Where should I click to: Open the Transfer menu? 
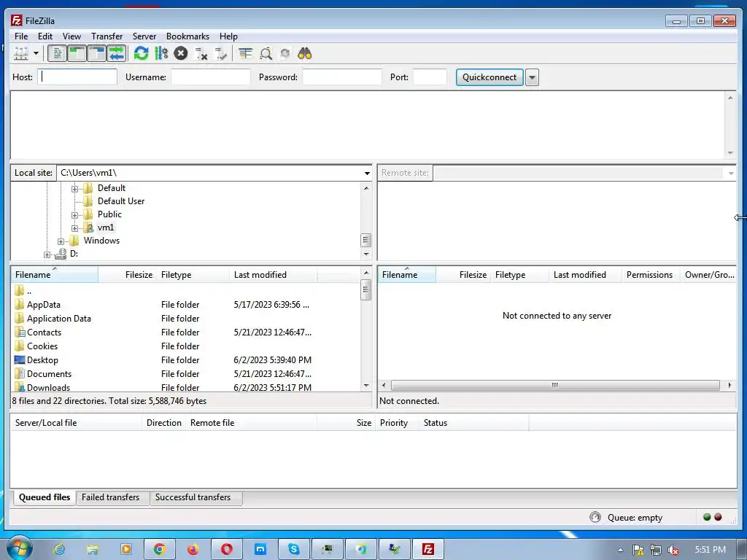point(107,36)
